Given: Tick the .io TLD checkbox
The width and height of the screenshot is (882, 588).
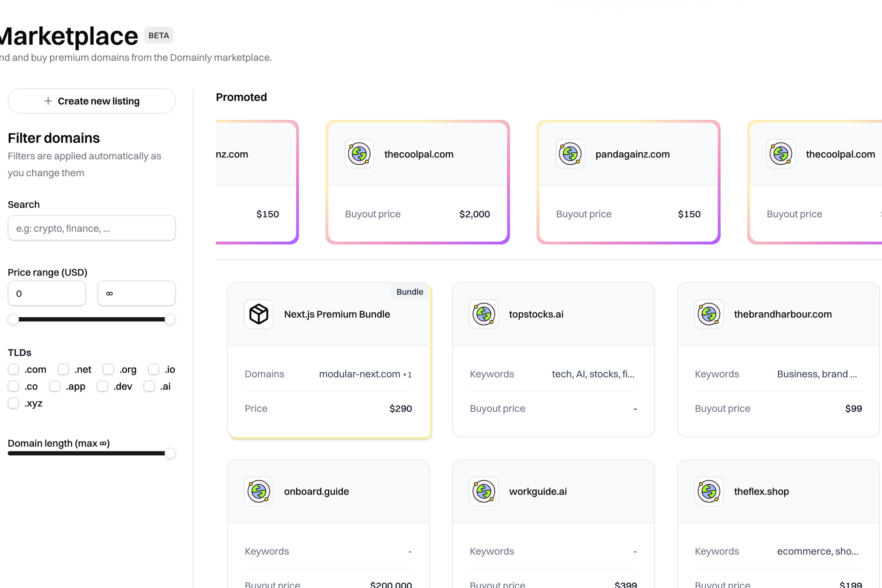Looking at the screenshot, I should [154, 370].
